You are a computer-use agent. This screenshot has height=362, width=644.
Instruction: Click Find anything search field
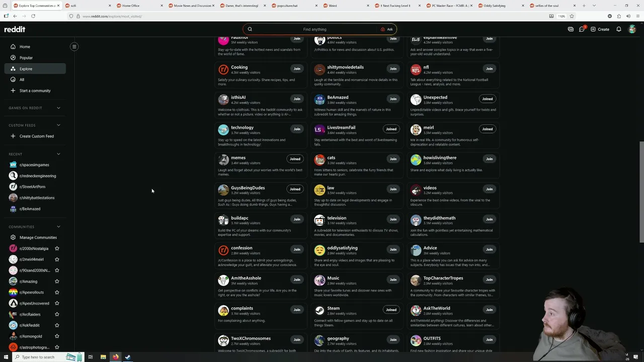click(314, 29)
